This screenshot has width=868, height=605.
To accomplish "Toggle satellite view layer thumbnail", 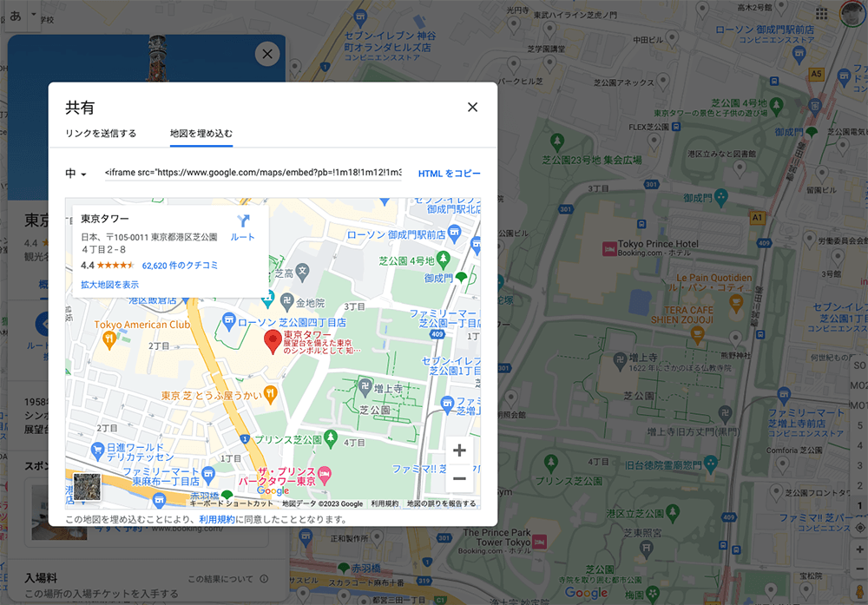I will [x=87, y=486].
